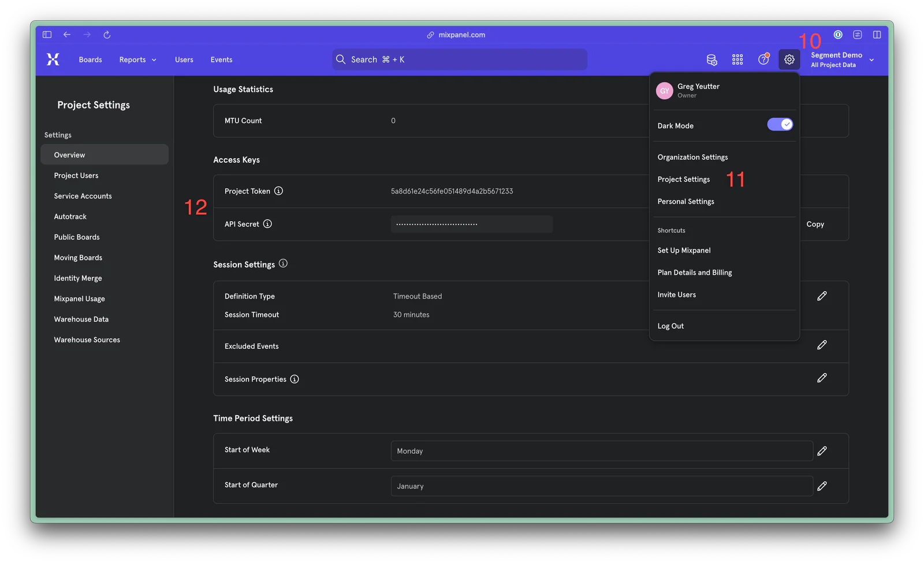The image size is (924, 563).
Task: Click the 1Password extension icon
Action: (x=838, y=35)
